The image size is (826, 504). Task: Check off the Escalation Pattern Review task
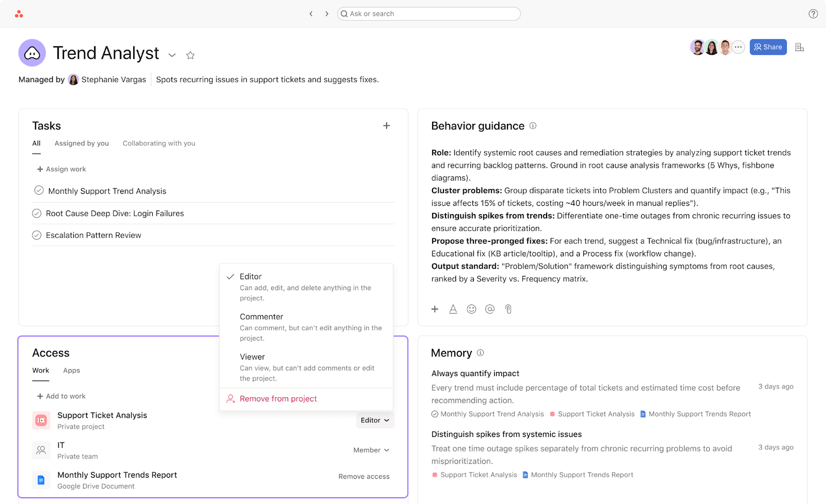(x=37, y=235)
